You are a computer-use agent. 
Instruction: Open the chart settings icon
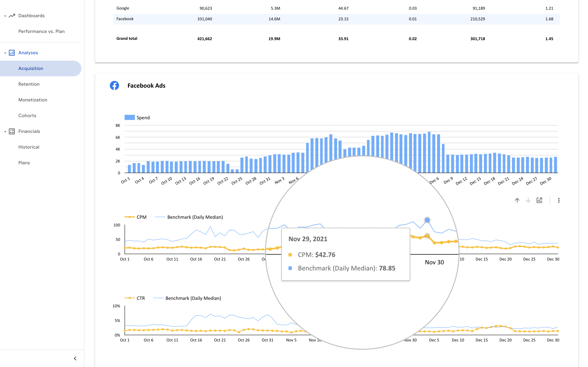click(x=540, y=200)
